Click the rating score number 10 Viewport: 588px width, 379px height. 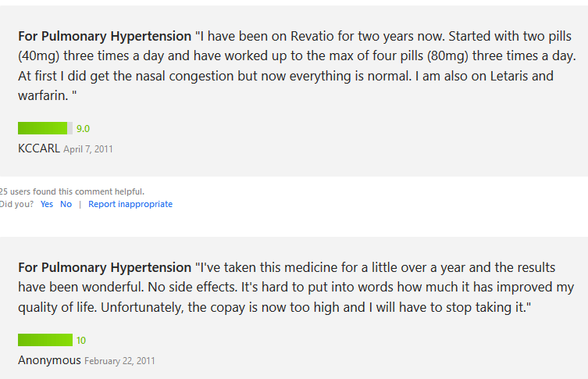tap(81, 341)
